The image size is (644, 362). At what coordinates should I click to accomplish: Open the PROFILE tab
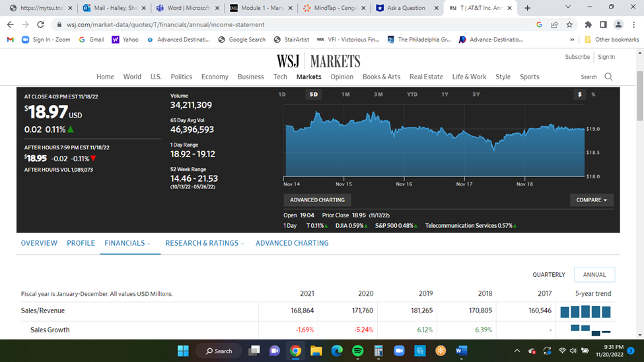(x=81, y=243)
